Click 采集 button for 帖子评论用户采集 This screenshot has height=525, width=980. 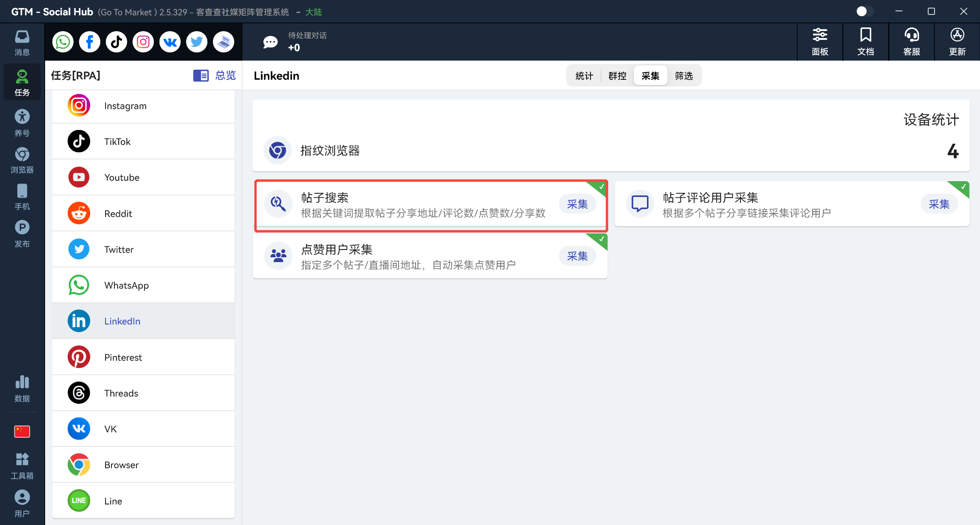point(939,204)
